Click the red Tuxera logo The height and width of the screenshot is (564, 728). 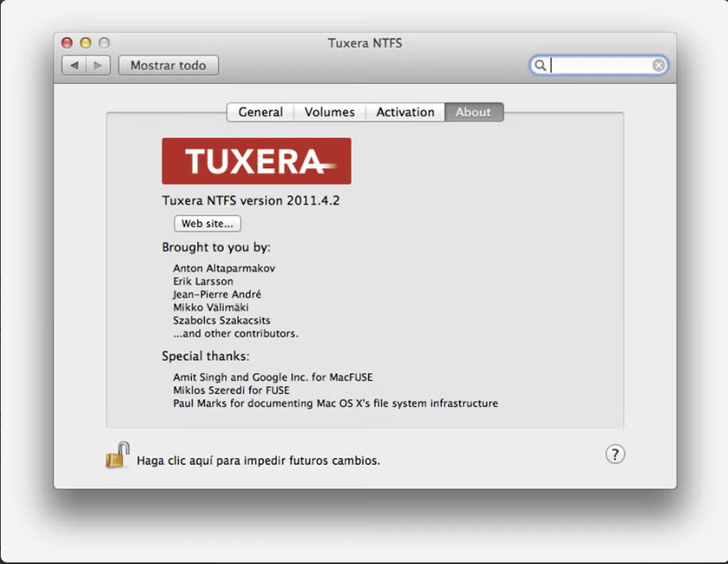(257, 161)
